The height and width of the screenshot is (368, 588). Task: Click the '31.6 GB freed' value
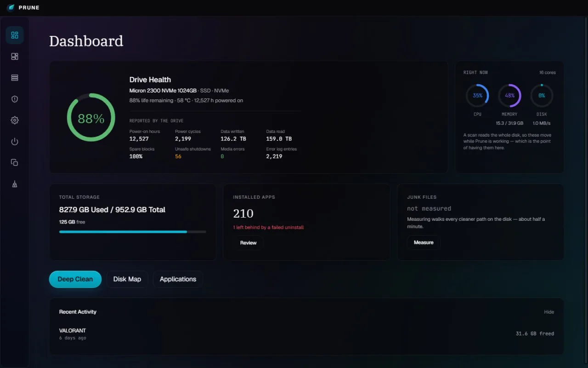coord(535,333)
